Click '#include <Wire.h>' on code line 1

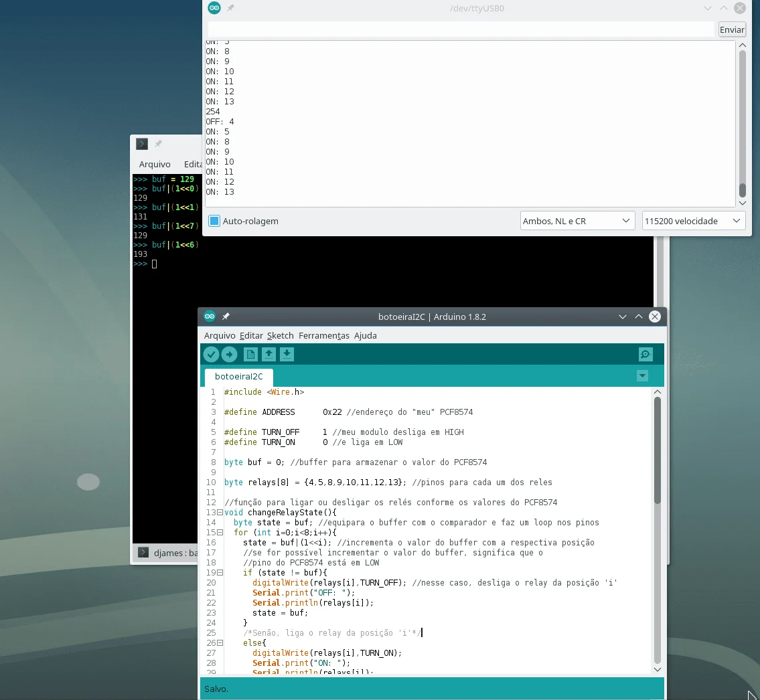[264, 392]
